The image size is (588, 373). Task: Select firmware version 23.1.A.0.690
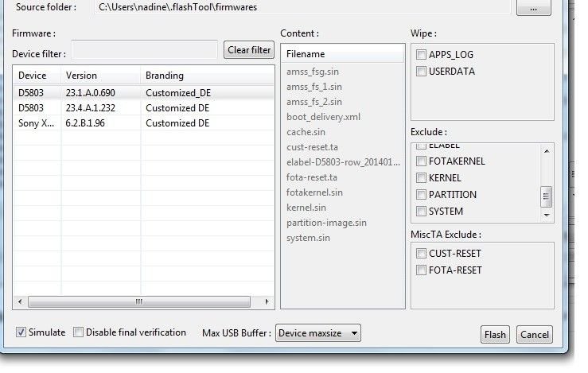click(x=91, y=93)
